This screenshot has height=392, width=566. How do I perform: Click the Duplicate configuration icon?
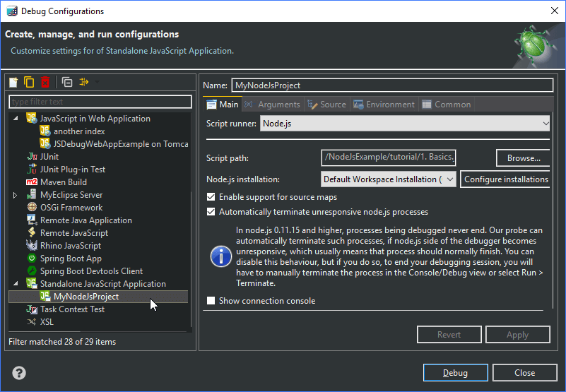(29, 83)
